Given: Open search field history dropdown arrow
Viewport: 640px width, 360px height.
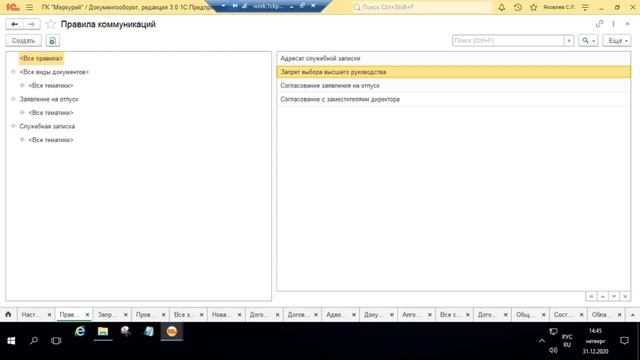Looking at the screenshot, I should (569, 41).
